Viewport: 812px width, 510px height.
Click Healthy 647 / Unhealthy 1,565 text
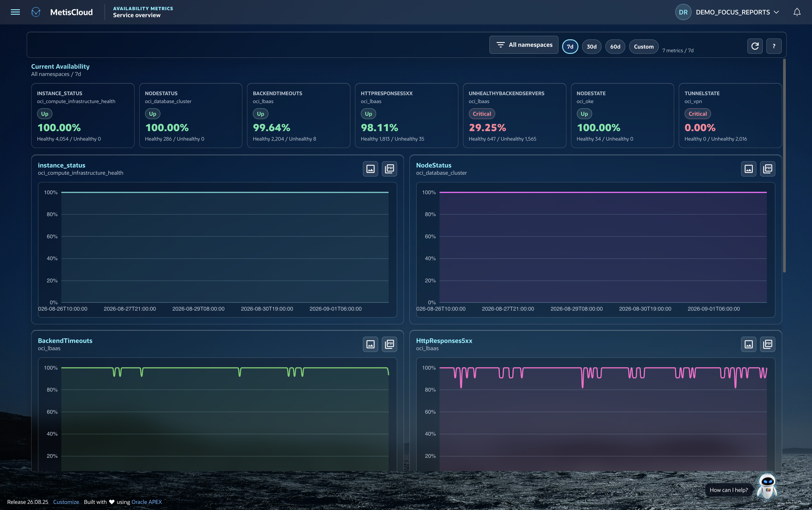tap(502, 139)
